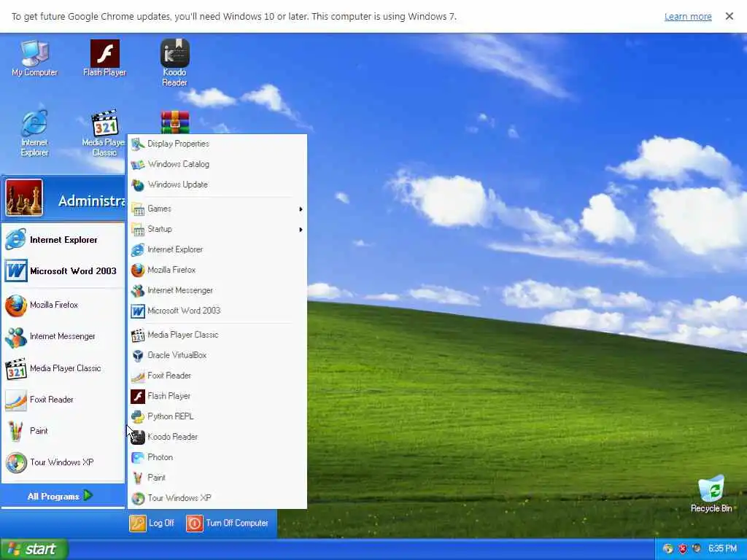Image resolution: width=747 pixels, height=560 pixels.
Task: Click Flash Player icon in programs list
Action: point(138,396)
